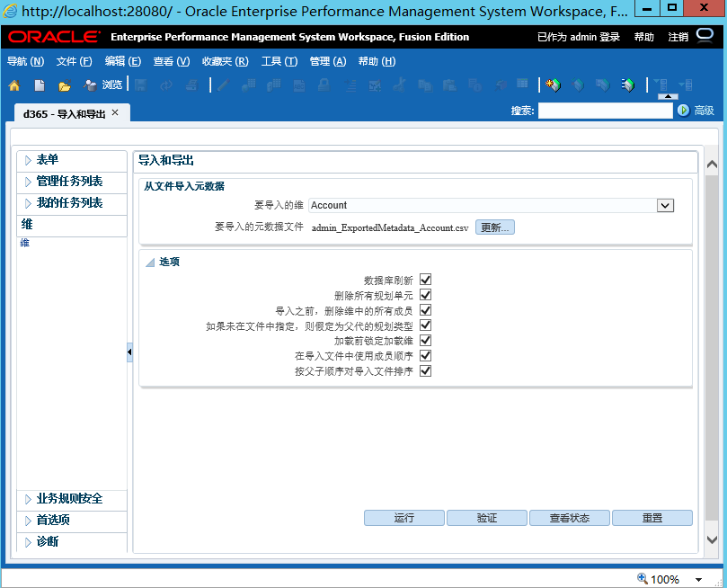Click the content pane scroll down arrow
The width and height of the screenshot is (727, 588).
point(712,539)
